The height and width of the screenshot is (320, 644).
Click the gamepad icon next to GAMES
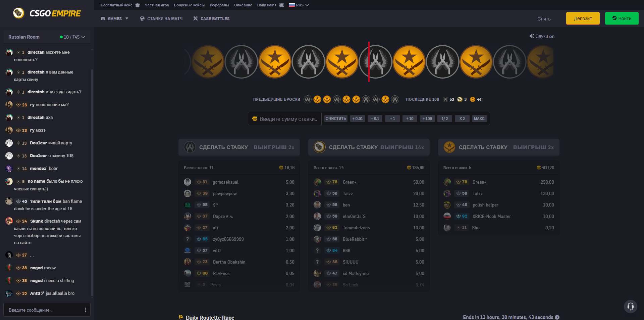pyautogui.click(x=103, y=18)
